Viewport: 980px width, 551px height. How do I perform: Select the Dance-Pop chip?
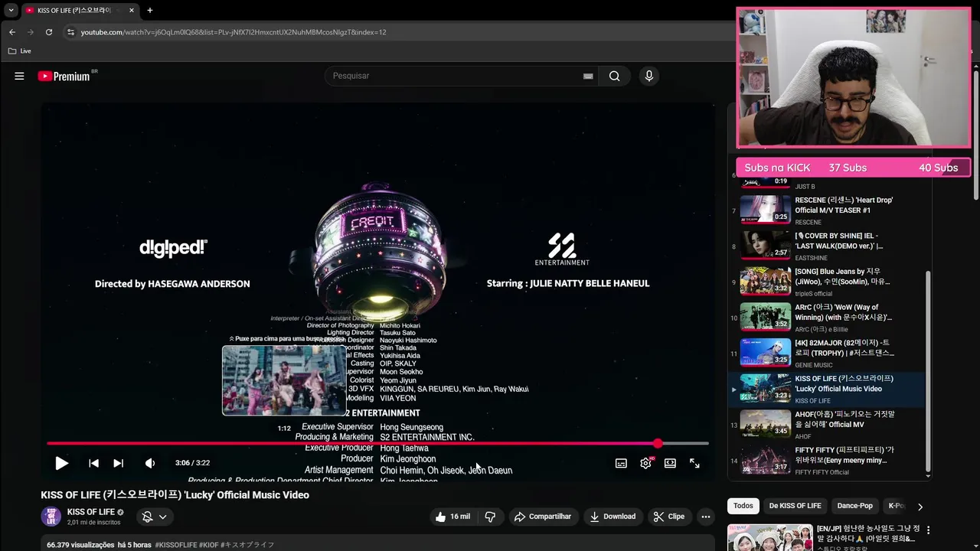point(854,506)
